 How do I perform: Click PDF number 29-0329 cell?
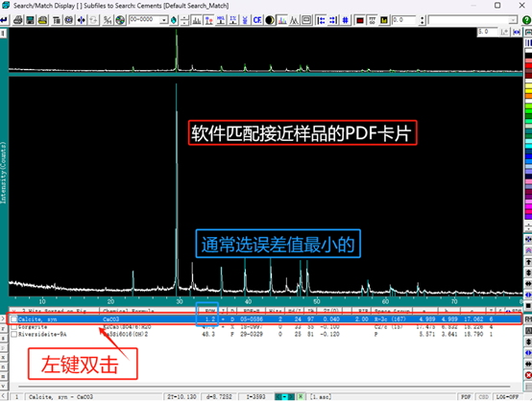click(251, 334)
